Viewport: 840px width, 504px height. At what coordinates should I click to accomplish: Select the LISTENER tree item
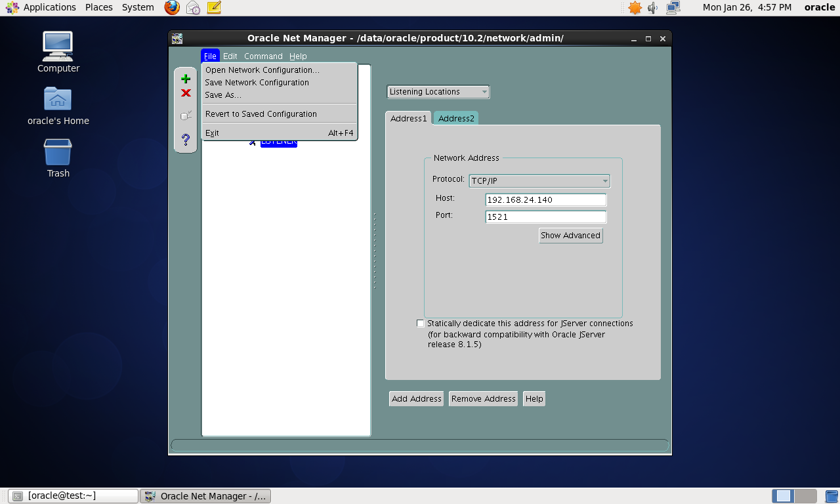pyautogui.click(x=279, y=141)
